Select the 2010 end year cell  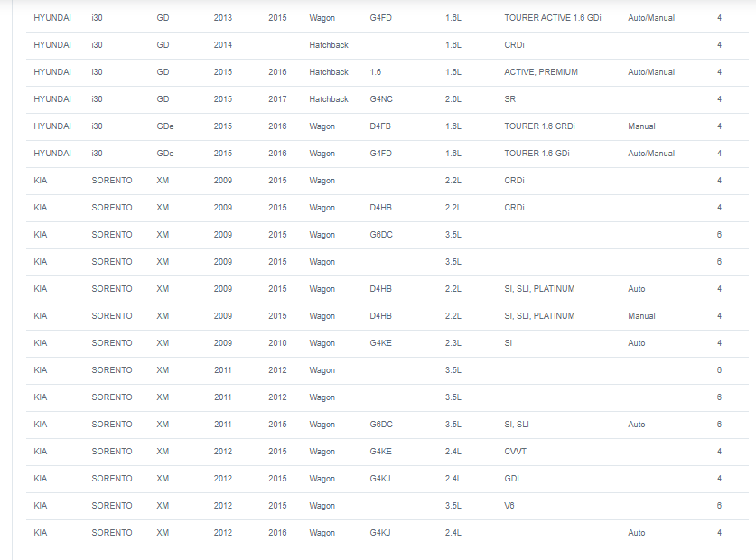(x=277, y=342)
